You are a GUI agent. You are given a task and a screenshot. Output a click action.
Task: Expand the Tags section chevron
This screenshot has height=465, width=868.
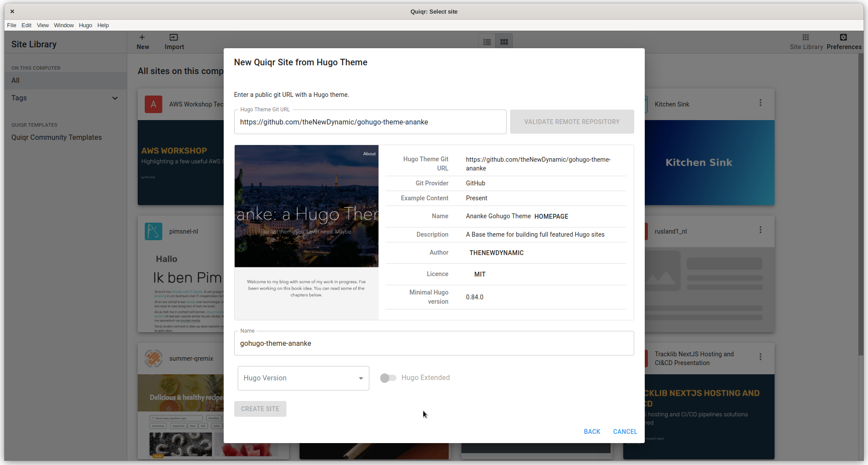[x=115, y=98]
